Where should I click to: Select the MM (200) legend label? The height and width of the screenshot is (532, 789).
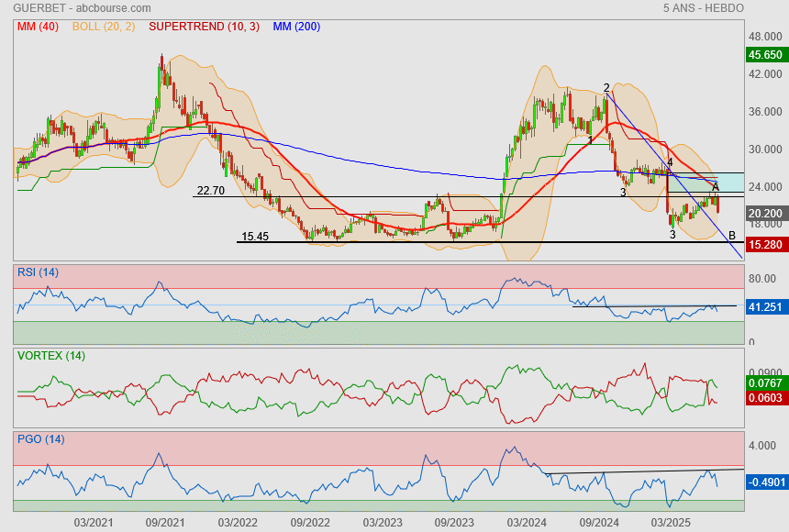pyautogui.click(x=296, y=27)
